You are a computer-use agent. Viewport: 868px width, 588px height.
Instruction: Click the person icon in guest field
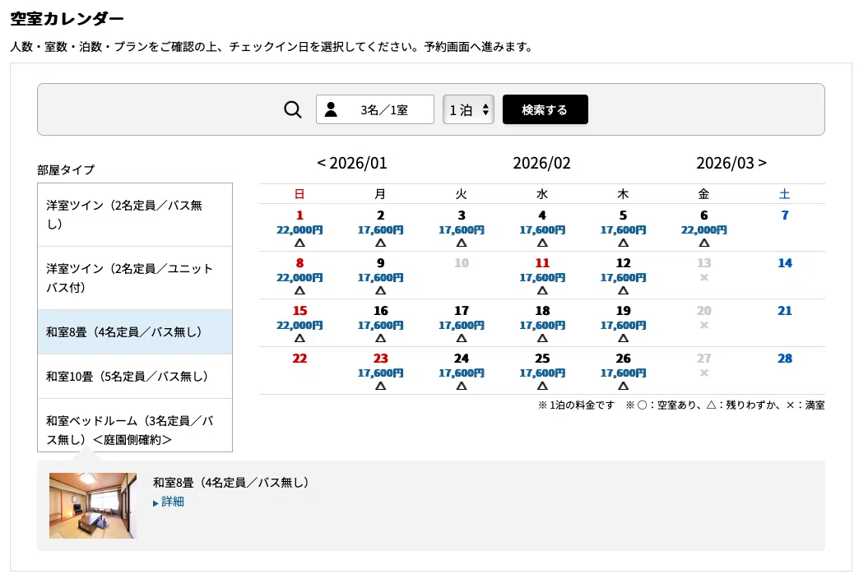[x=331, y=109]
